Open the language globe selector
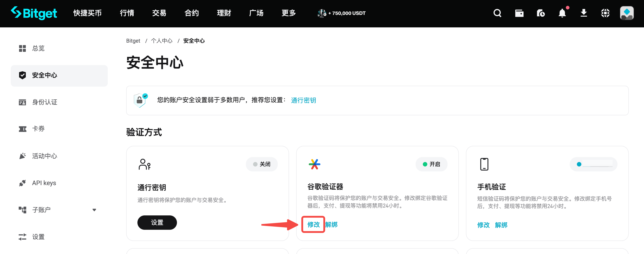The image size is (644, 254). pyautogui.click(x=605, y=13)
